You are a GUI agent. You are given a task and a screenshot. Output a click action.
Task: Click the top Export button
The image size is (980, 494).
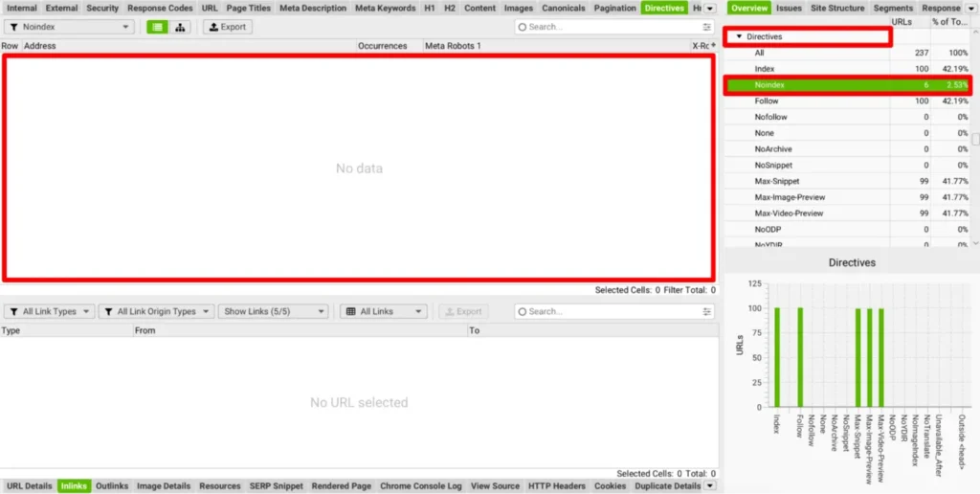click(227, 27)
